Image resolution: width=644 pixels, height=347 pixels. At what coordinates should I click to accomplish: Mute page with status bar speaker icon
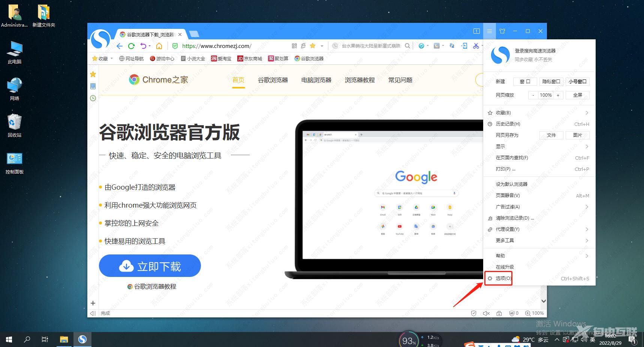pos(486,313)
